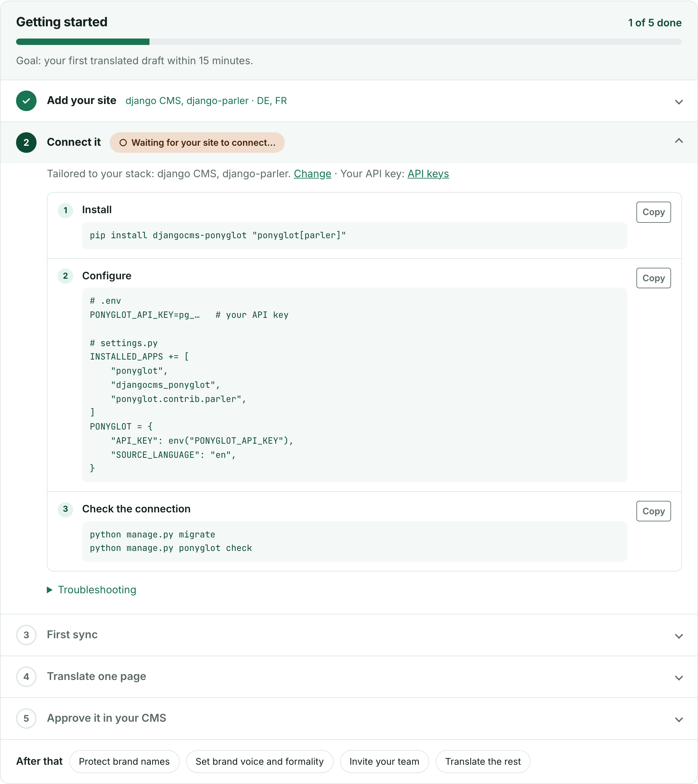Image resolution: width=698 pixels, height=784 pixels.
Task: Click the Approve it step 5 circle
Action: pos(26,719)
